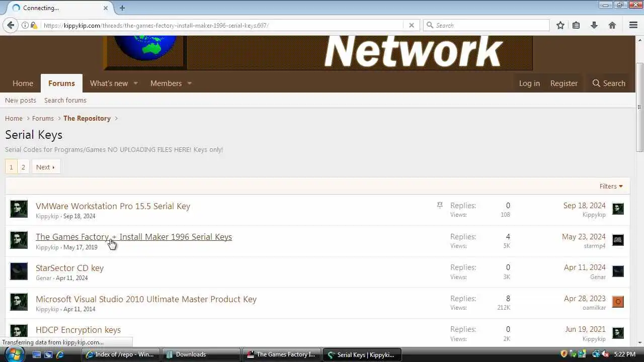
Task: Click Genar author name under StarSector
Action: click(44, 278)
